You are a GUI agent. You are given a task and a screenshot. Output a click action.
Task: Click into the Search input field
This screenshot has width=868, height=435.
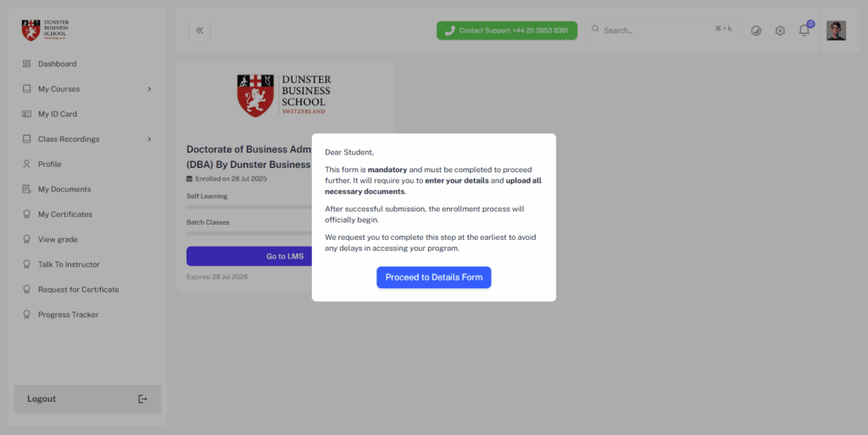click(x=653, y=31)
